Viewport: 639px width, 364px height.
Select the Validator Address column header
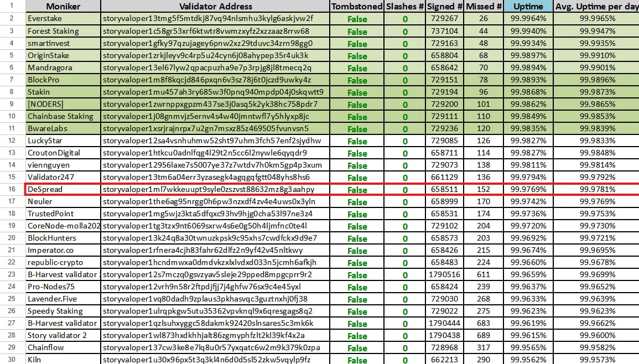[x=215, y=6]
